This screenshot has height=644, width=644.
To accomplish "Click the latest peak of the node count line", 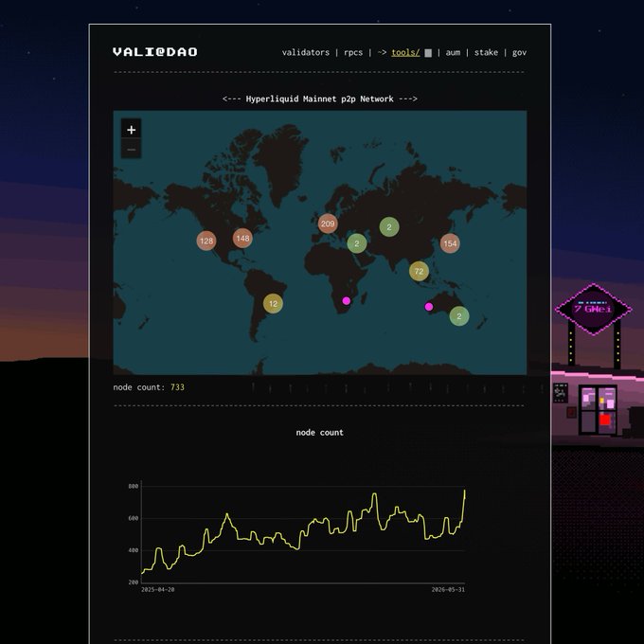I will coord(464,491).
